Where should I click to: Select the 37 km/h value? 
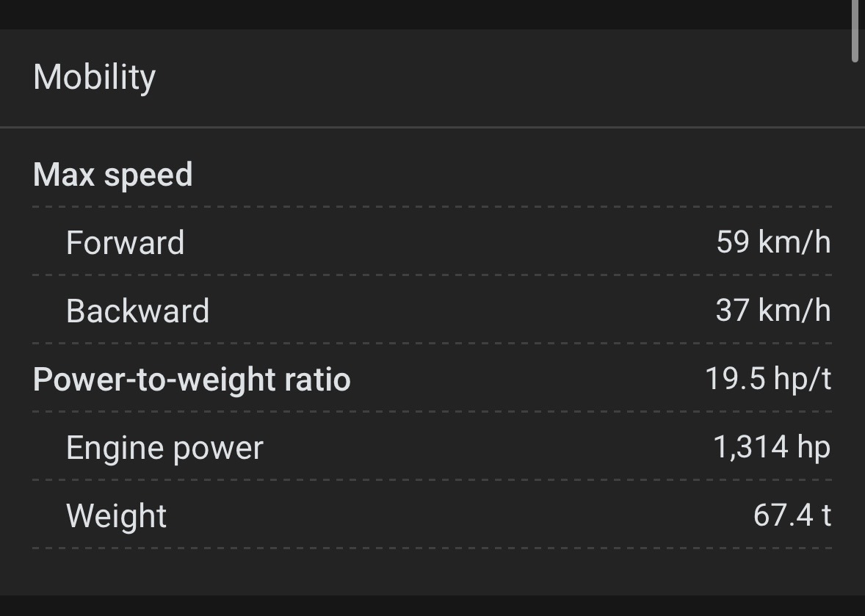(x=773, y=310)
